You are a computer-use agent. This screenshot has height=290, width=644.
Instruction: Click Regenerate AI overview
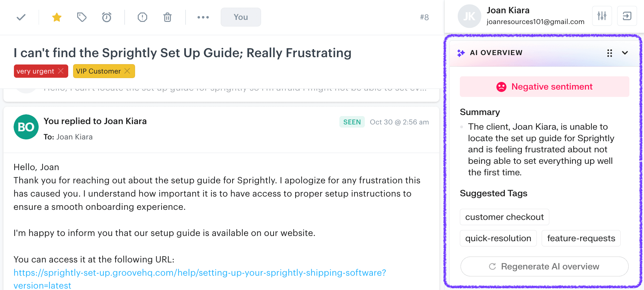click(x=544, y=266)
